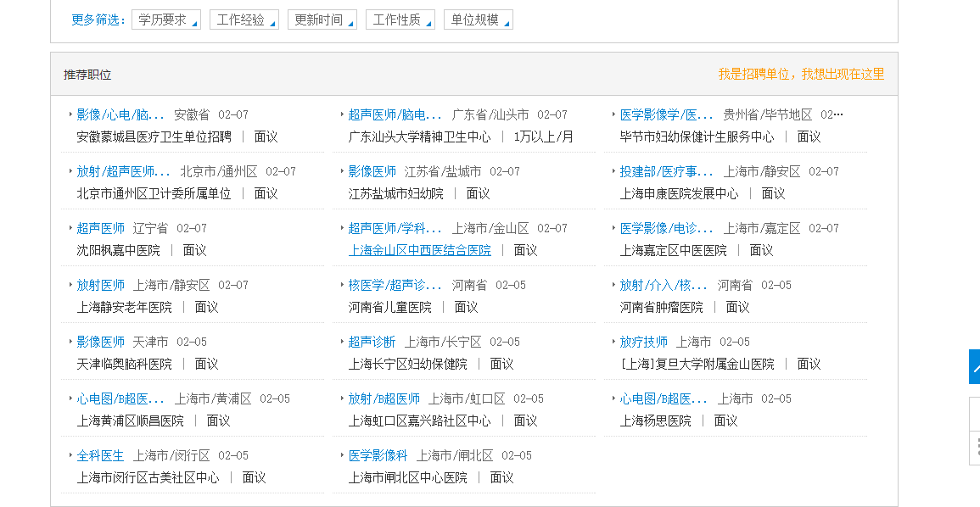Screen dimensions: 980x507
Task: View the 投建部/医疗事 job in 静安区
Action: 662,170
